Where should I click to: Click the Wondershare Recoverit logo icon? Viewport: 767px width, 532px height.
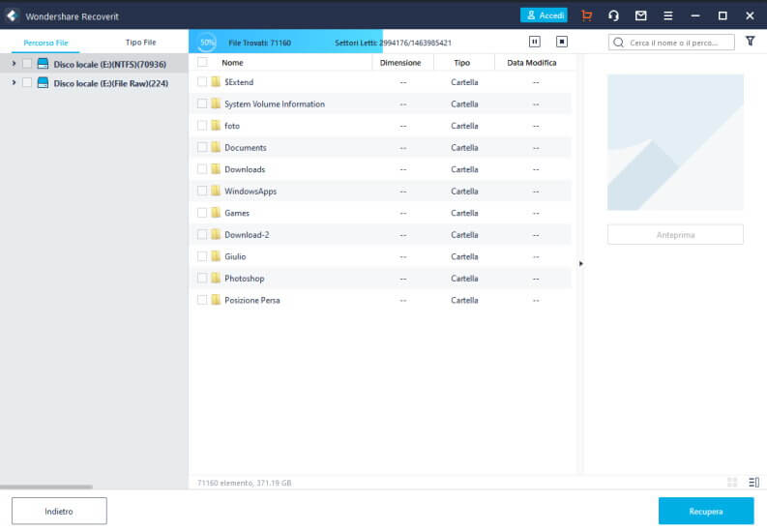12,15
